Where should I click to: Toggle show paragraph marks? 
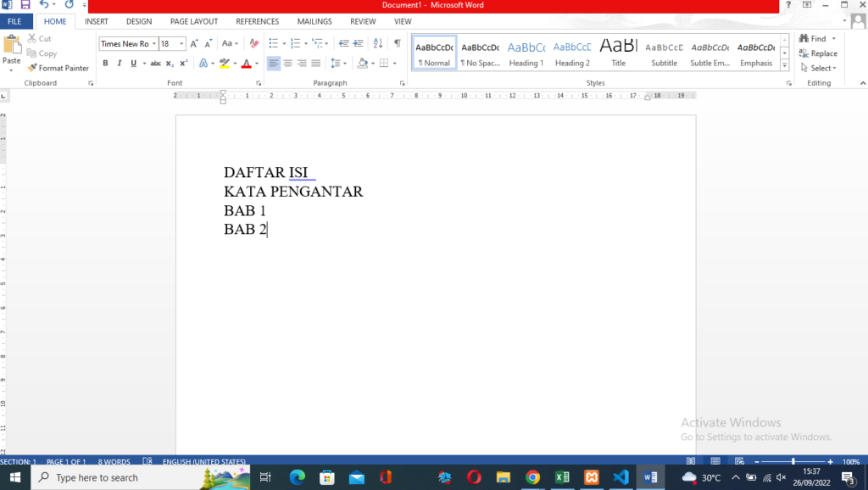pos(397,43)
